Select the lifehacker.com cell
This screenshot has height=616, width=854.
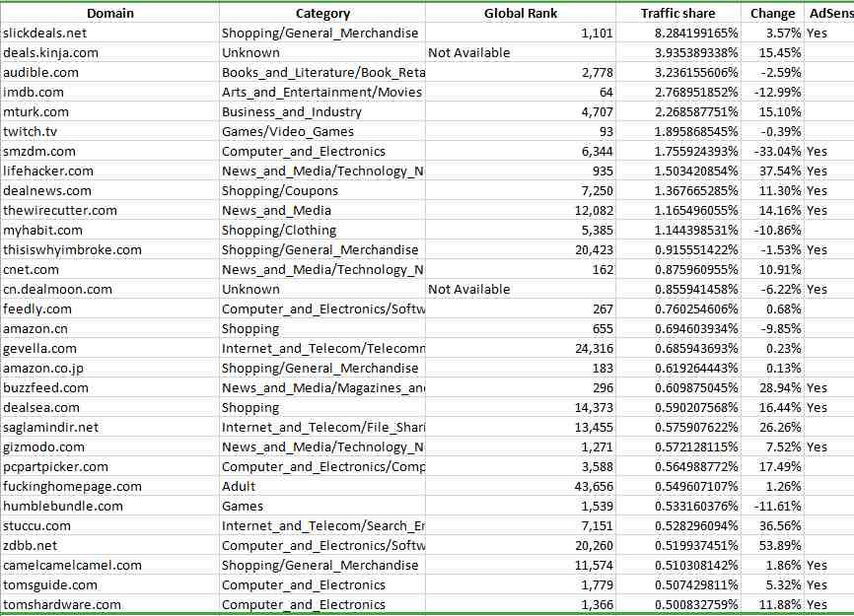pos(109,171)
